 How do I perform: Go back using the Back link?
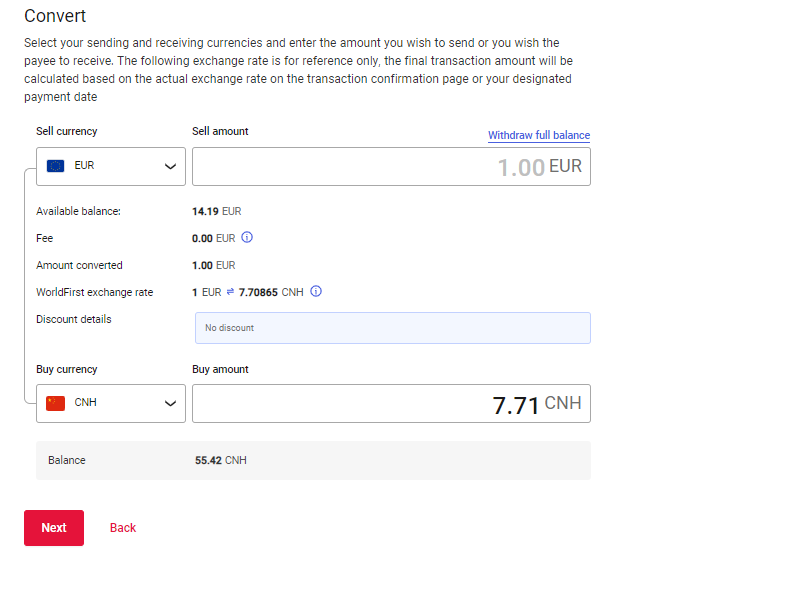123,527
